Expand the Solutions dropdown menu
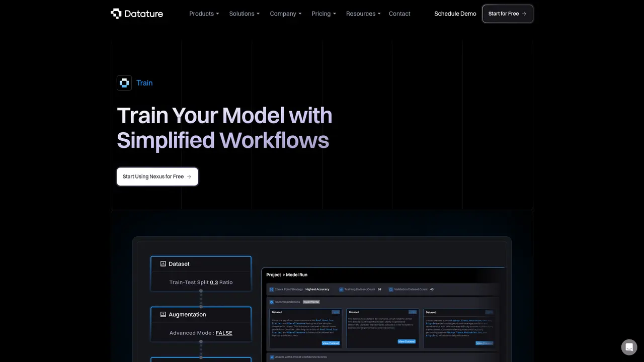This screenshot has height=362, width=644. 245,14
